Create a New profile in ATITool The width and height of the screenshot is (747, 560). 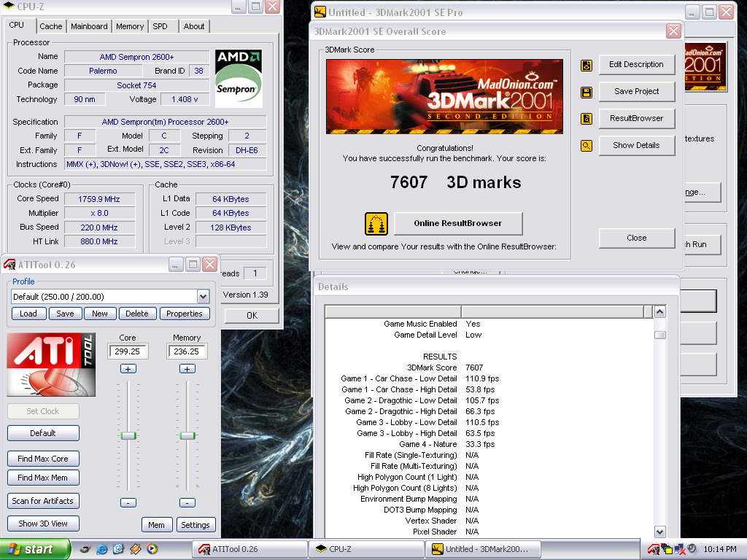point(99,314)
